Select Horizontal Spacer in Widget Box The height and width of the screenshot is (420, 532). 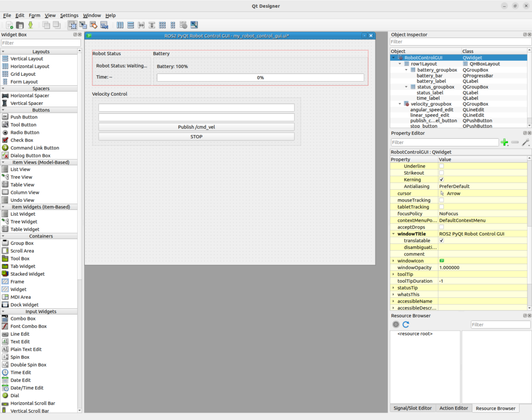[x=30, y=96]
